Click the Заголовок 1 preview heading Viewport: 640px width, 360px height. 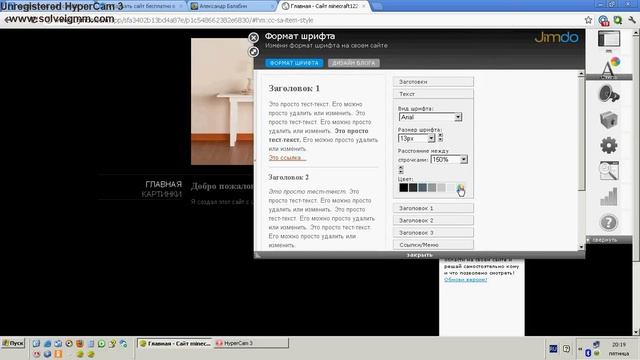pos(294,88)
